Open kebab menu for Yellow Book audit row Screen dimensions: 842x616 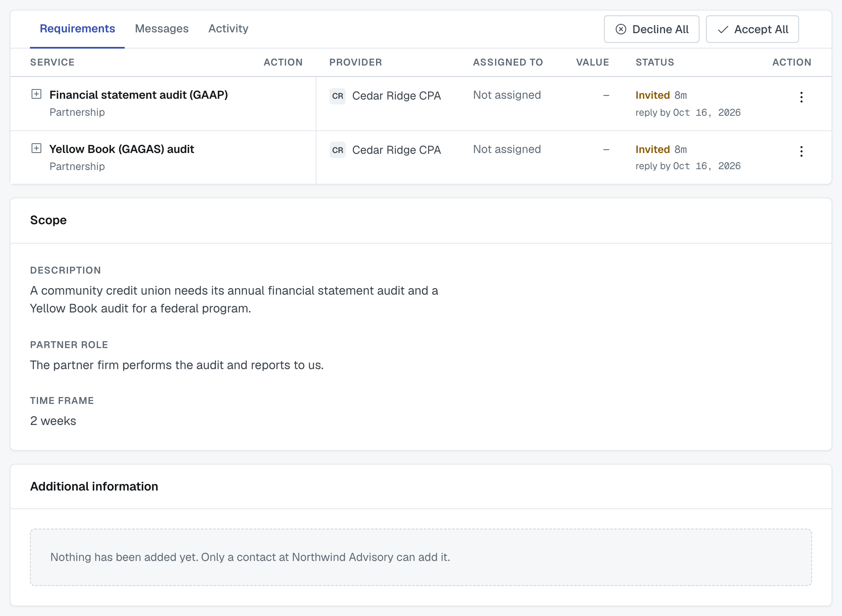(801, 151)
